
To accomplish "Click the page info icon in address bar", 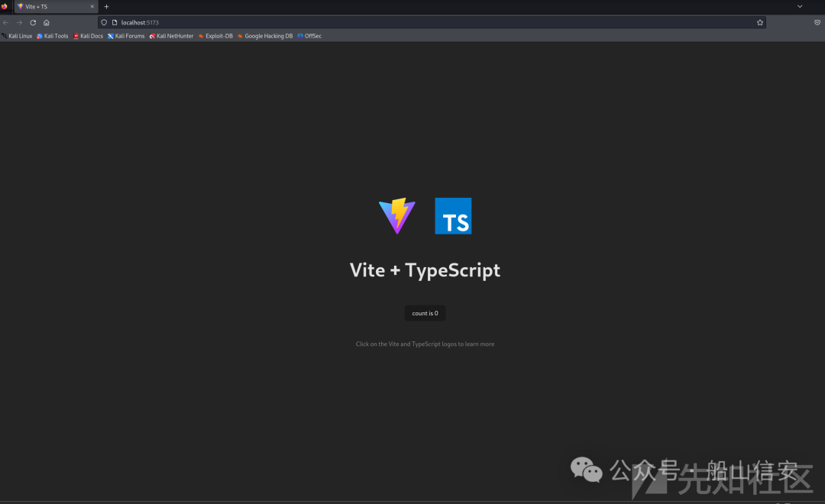I will 114,23.
